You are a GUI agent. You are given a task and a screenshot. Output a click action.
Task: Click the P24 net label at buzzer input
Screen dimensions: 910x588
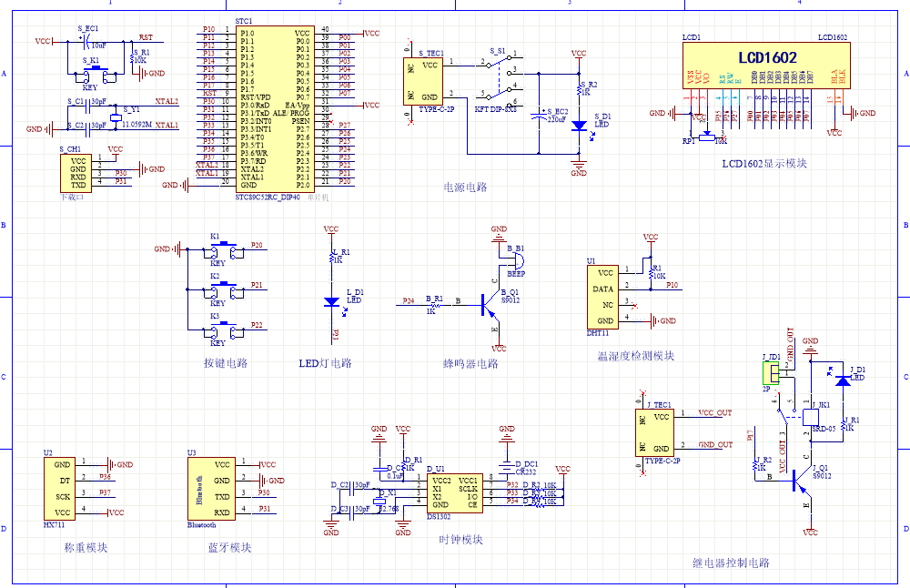point(409,300)
